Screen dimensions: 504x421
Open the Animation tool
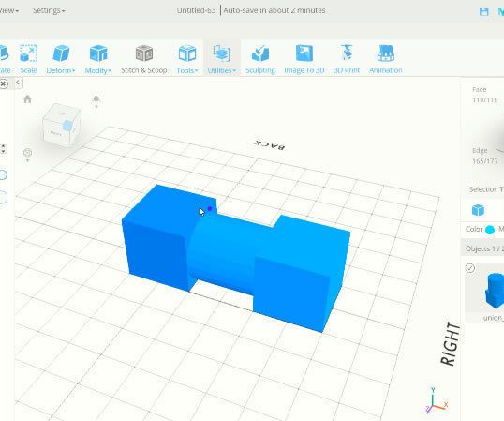coord(386,59)
